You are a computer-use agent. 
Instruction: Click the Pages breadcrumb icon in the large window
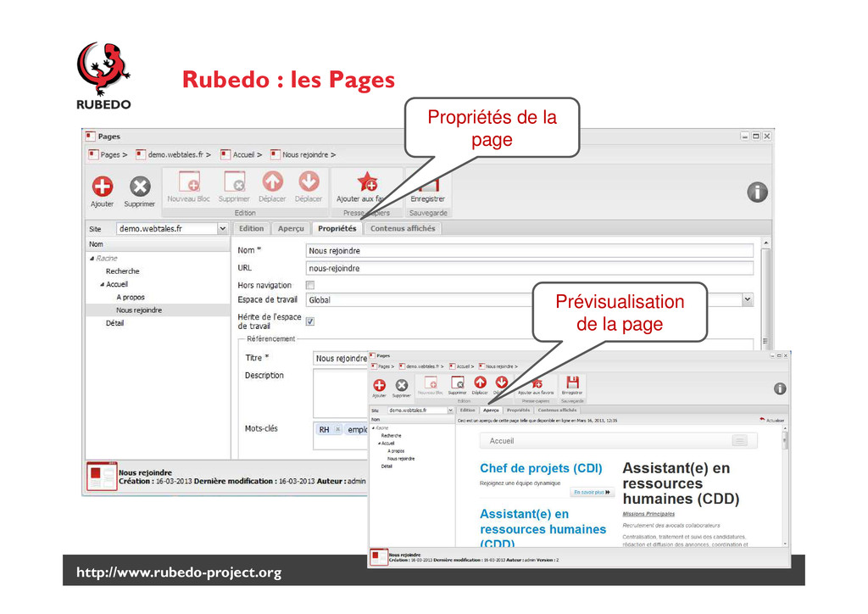93,154
